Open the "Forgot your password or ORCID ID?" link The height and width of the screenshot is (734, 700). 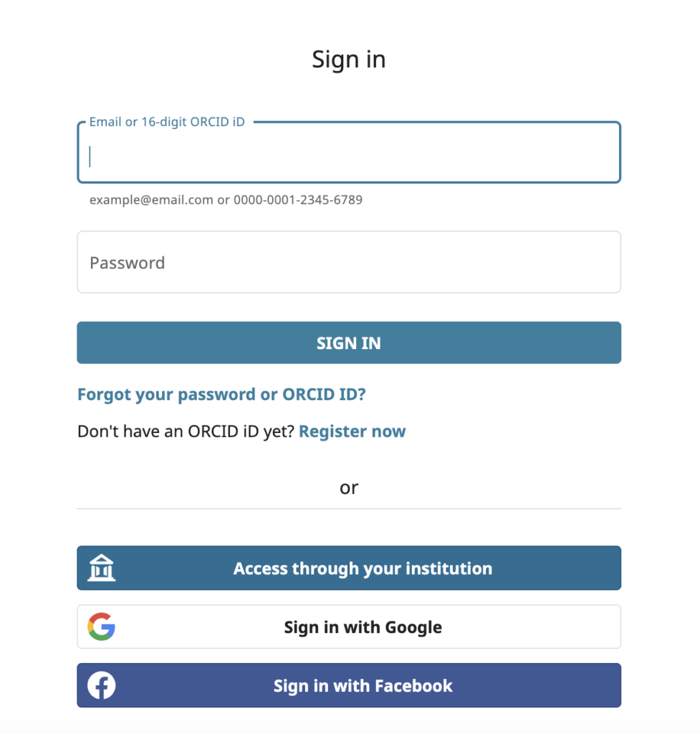pyautogui.click(x=221, y=394)
